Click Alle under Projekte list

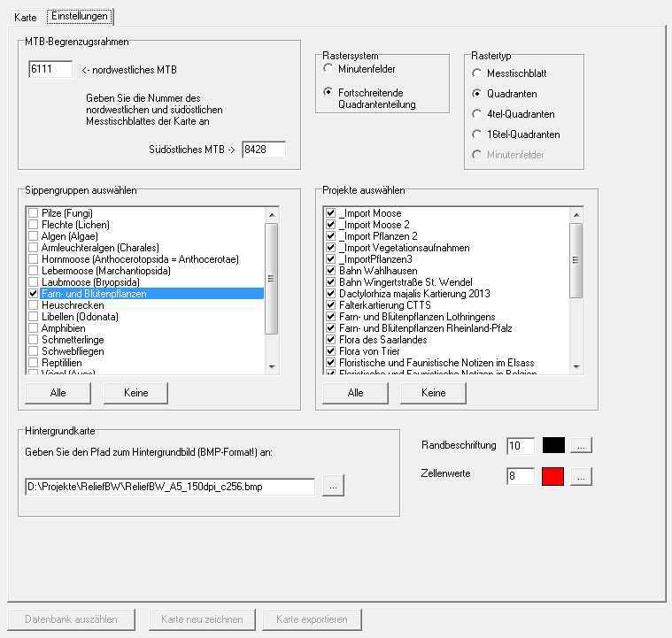click(x=355, y=393)
